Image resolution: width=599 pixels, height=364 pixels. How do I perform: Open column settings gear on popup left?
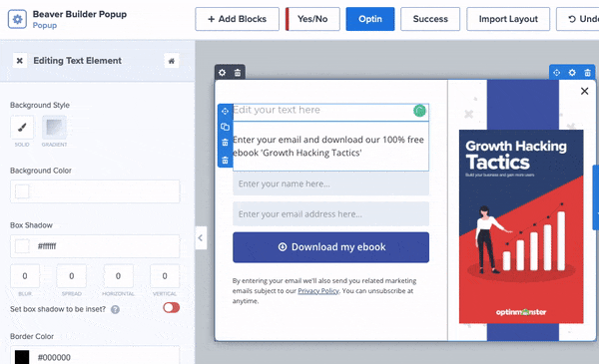223,73
